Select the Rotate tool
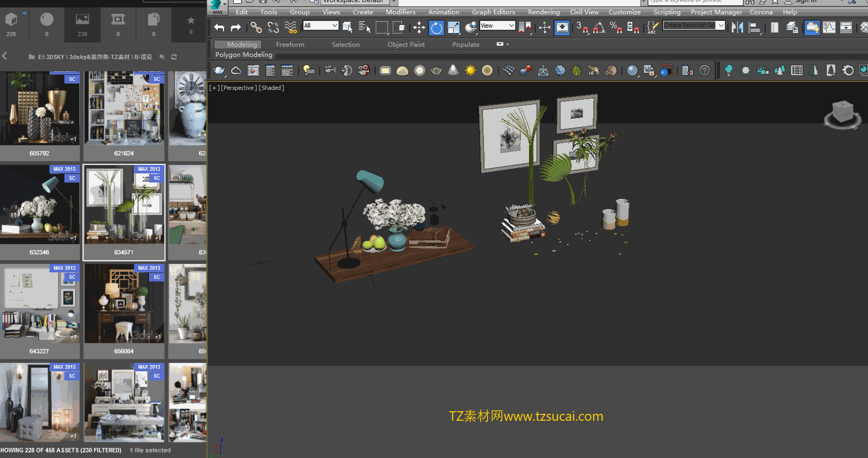Viewport: 868px width, 458px height. (x=436, y=28)
